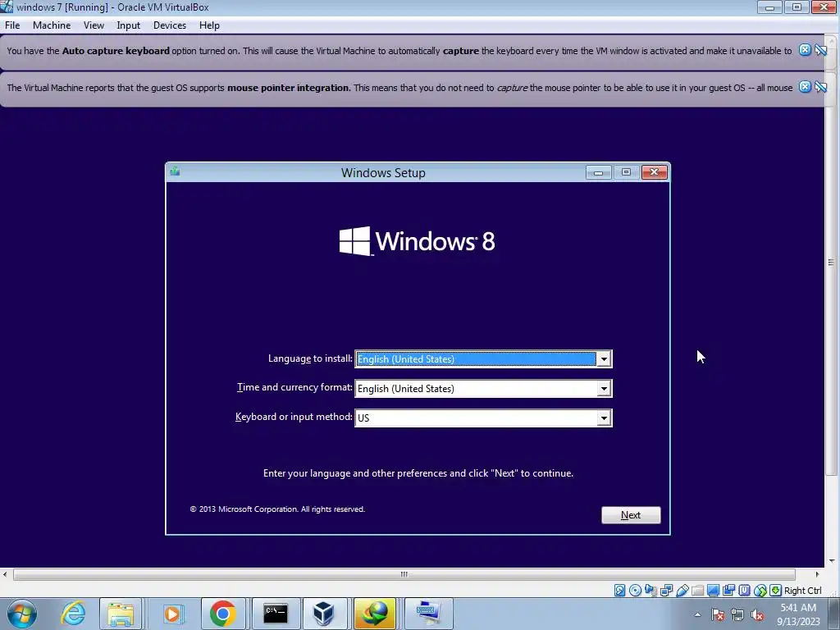
Task: Open the USB devices status icon
Action: point(682,591)
